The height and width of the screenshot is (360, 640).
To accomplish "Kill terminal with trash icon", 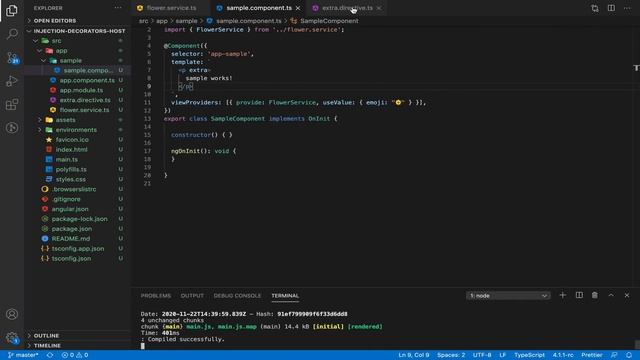I will click(595, 295).
